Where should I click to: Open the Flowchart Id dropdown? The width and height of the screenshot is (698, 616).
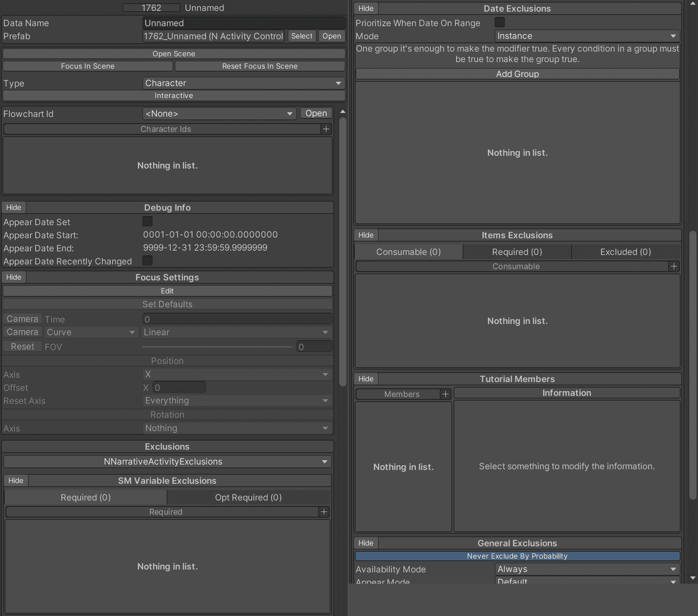tap(219, 114)
